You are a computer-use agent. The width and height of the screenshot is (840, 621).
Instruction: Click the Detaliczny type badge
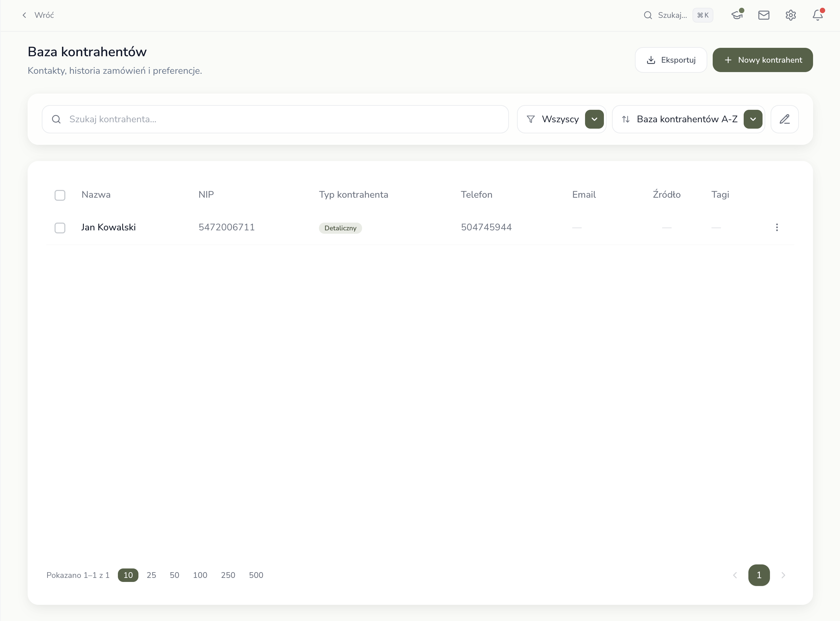point(340,228)
